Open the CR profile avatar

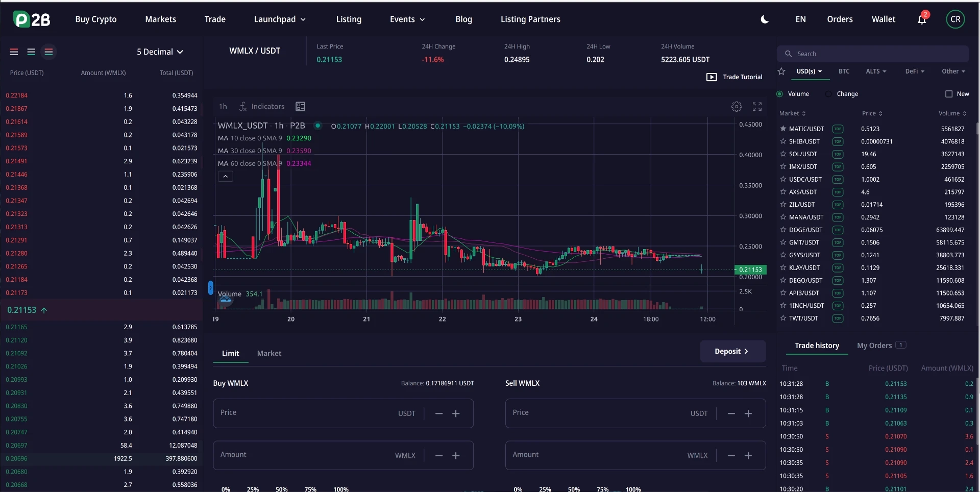coord(955,19)
